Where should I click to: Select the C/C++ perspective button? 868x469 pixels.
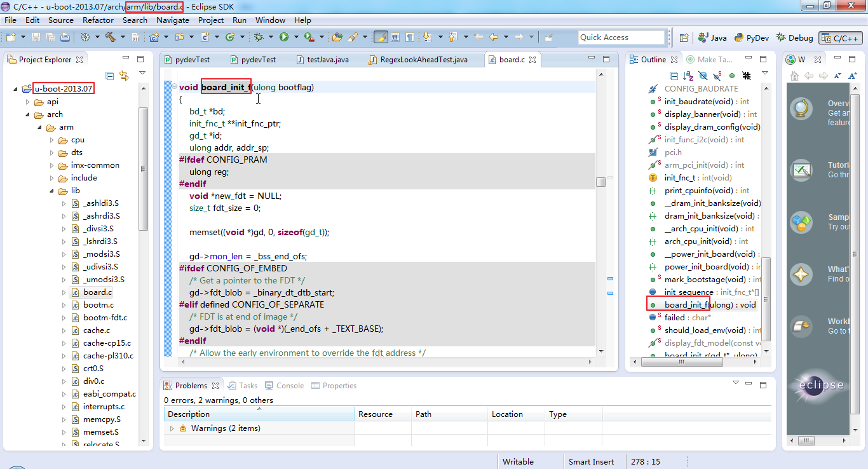point(840,37)
